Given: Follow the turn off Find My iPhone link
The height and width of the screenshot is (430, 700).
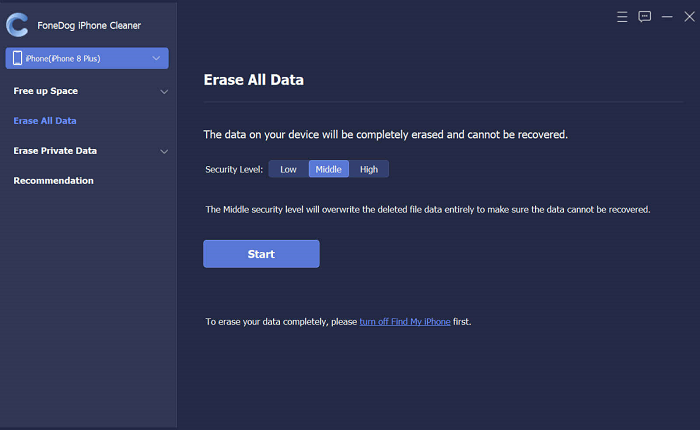Looking at the screenshot, I should (405, 322).
